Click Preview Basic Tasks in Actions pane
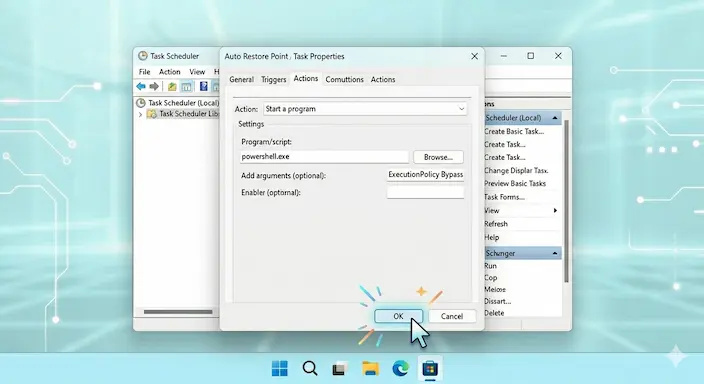The height and width of the screenshot is (384, 704). pyautogui.click(x=515, y=184)
